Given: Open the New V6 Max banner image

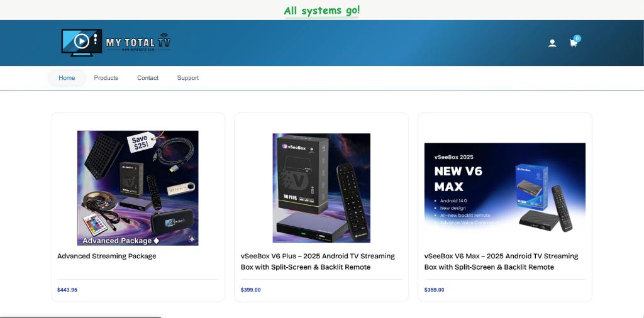Looking at the screenshot, I should (x=505, y=188).
